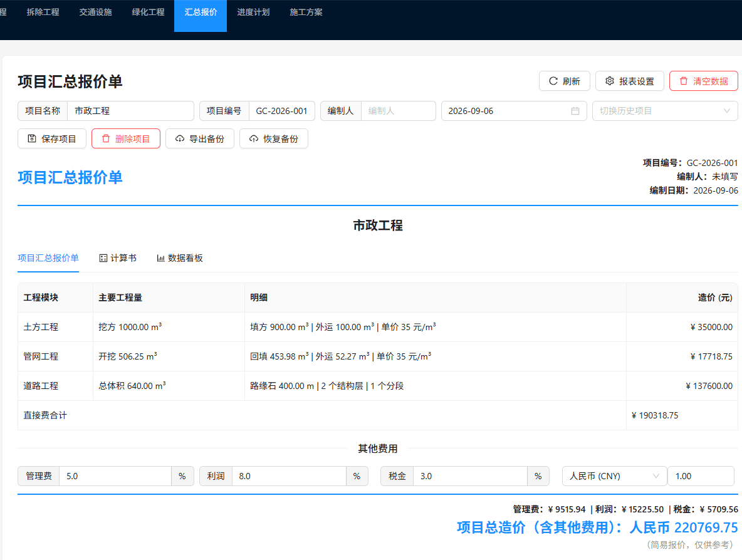Click the save disk icon in 保存项目

(32, 138)
